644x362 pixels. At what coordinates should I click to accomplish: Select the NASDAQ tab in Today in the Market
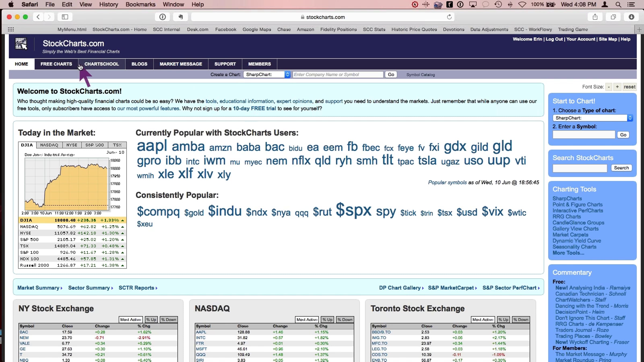tap(49, 145)
